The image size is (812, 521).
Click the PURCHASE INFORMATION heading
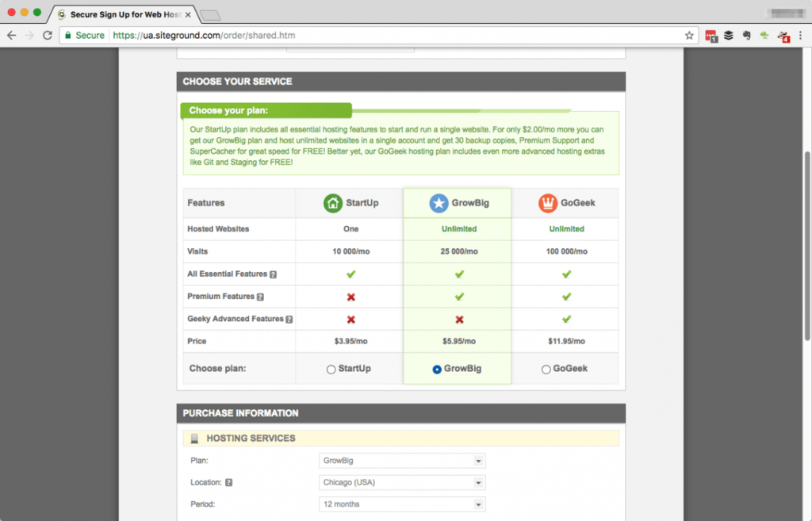240,413
